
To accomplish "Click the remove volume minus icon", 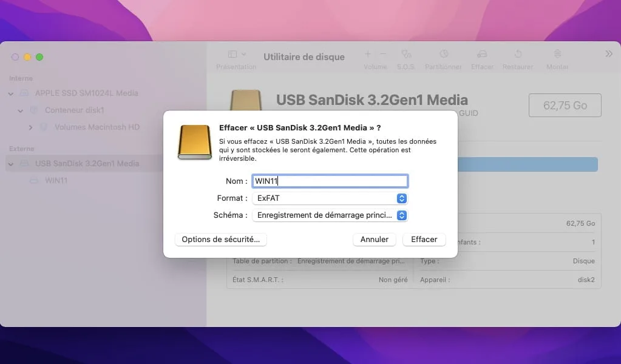I will tap(383, 54).
